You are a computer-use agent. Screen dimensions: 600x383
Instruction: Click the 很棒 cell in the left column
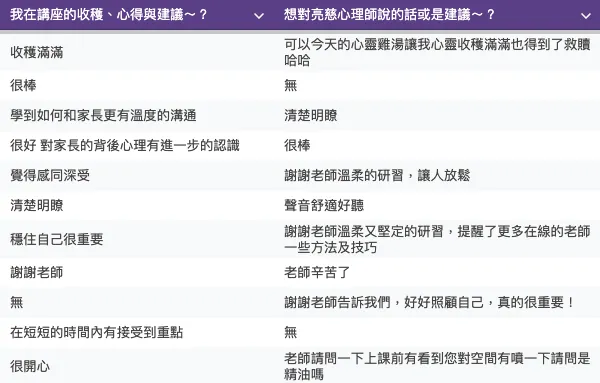coord(137,85)
